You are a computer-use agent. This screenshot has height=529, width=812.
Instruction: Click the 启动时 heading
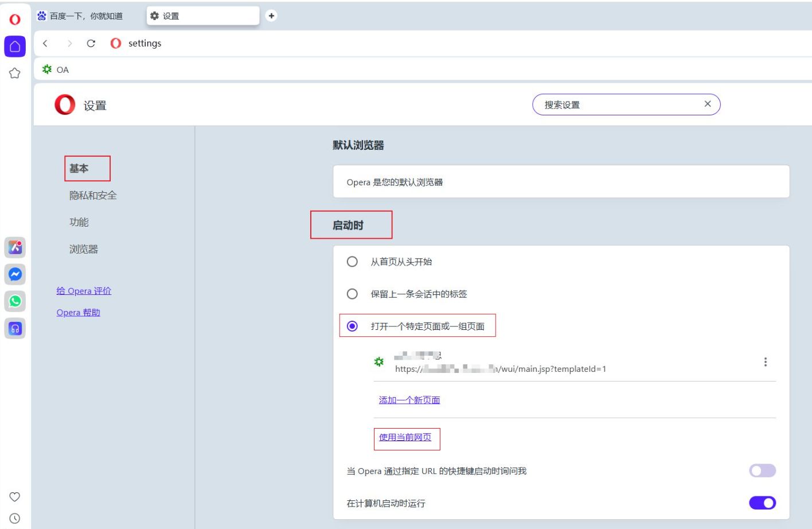point(348,225)
